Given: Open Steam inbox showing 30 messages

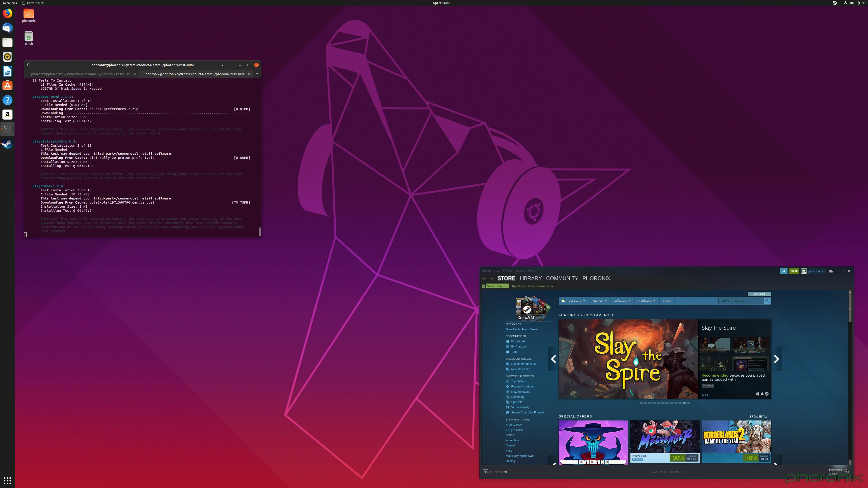Looking at the screenshot, I should (794, 271).
